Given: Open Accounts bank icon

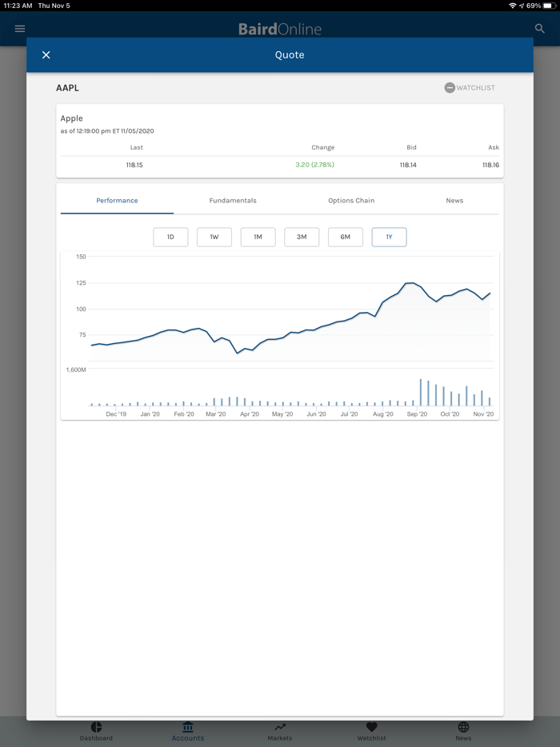Looking at the screenshot, I should [x=188, y=727].
